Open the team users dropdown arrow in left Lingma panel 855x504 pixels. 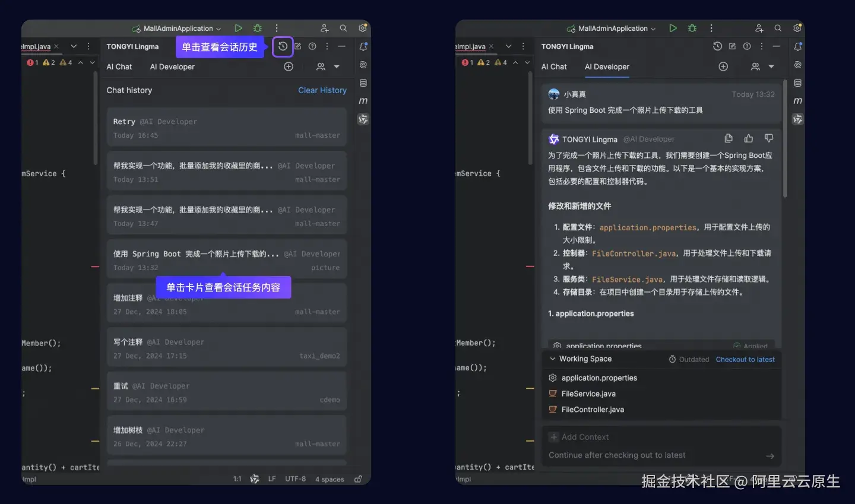click(x=337, y=66)
